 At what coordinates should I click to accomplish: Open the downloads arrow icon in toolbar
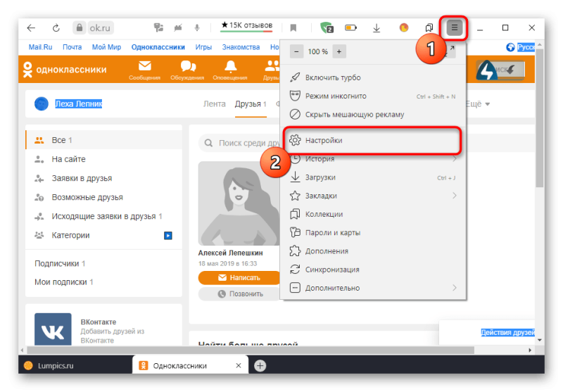pos(377,27)
